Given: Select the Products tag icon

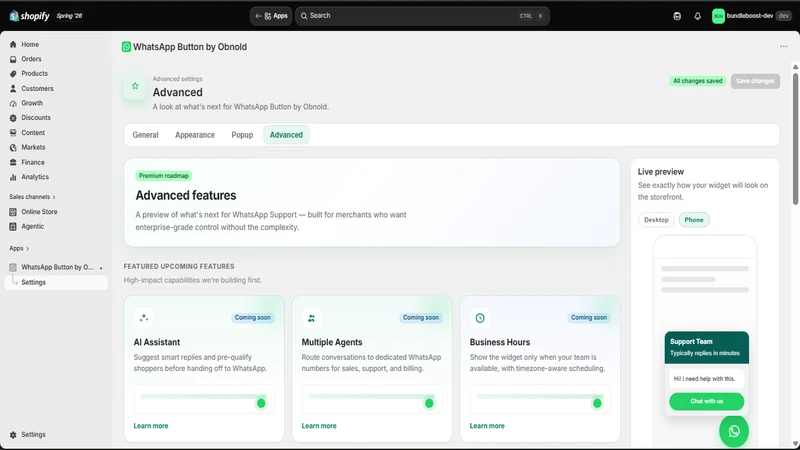Looking at the screenshot, I should click(13, 73).
